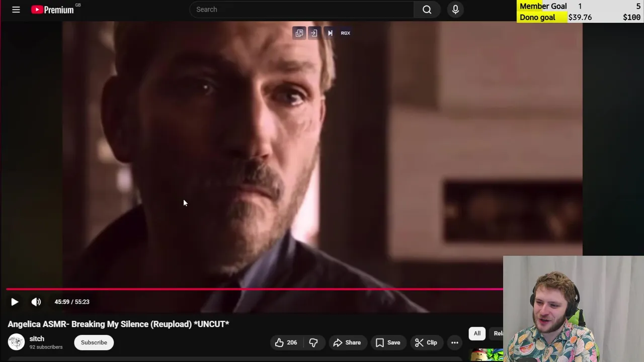Click the 92 subscribers text
Viewport: 644px width, 362px height.
tap(46, 347)
